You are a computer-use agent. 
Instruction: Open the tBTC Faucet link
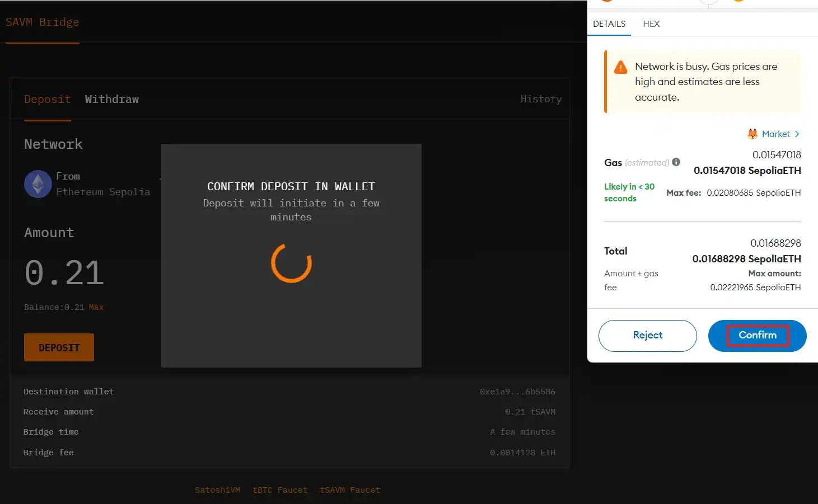(280, 490)
